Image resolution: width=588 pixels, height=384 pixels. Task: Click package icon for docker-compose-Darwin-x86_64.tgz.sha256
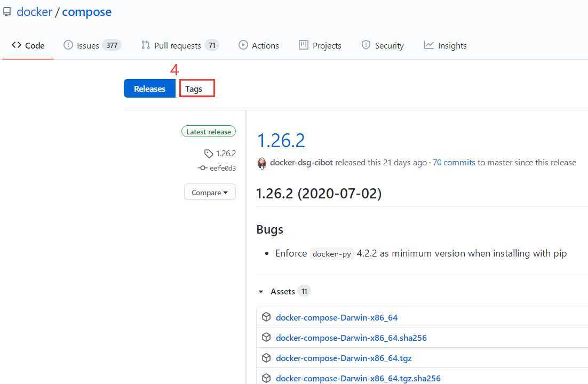(x=266, y=378)
